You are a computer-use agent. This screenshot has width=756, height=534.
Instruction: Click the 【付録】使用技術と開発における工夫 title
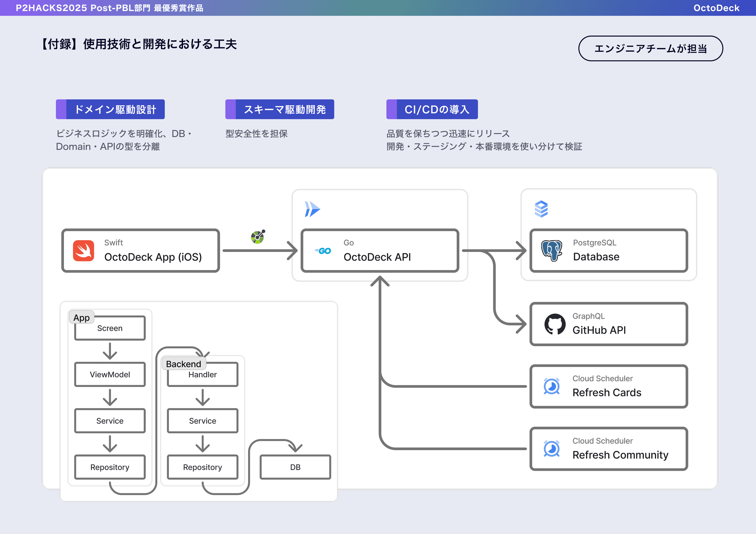(138, 44)
